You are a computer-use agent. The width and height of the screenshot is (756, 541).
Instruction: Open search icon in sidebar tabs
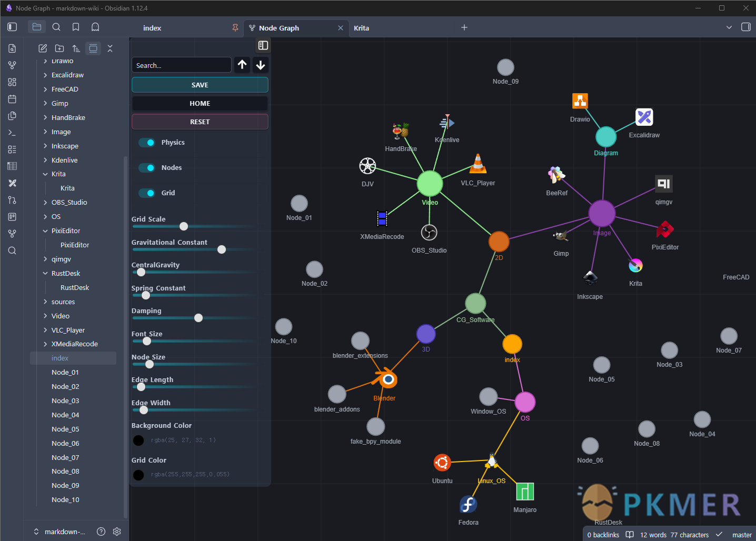tap(56, 27)
